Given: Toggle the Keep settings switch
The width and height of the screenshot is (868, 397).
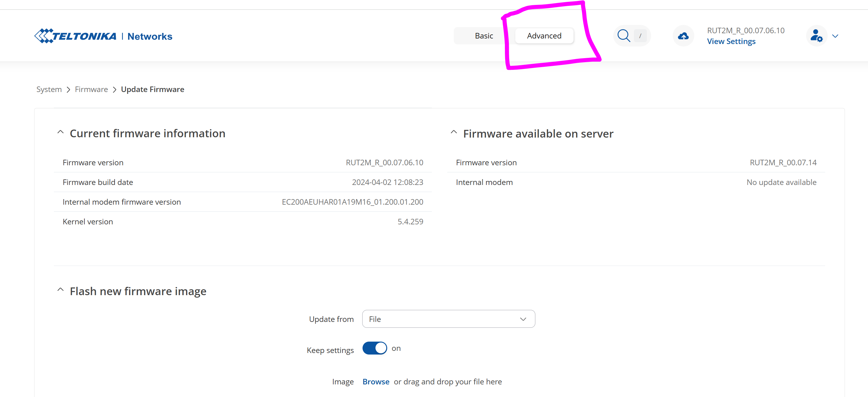Looking at the screenshot, I should [x=375, y=348].
